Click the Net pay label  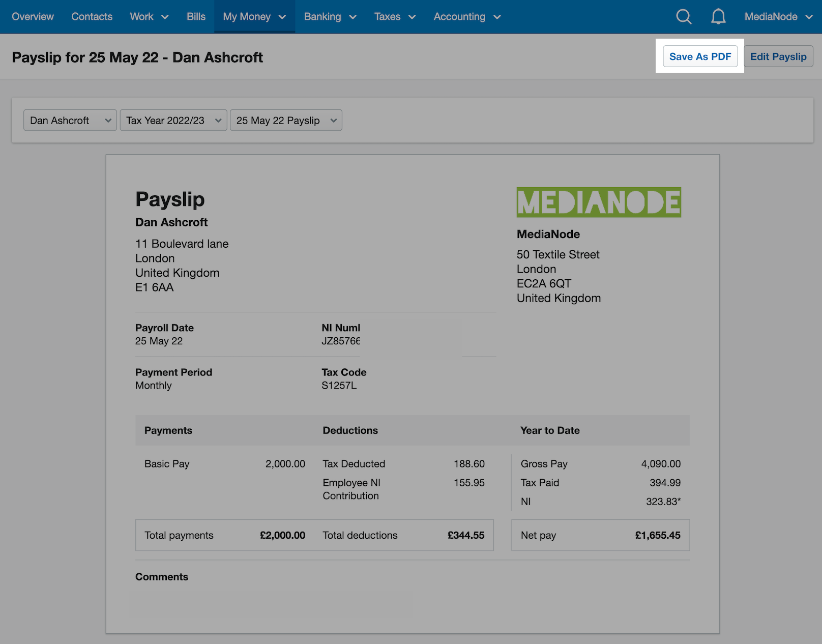click(538, 535)
